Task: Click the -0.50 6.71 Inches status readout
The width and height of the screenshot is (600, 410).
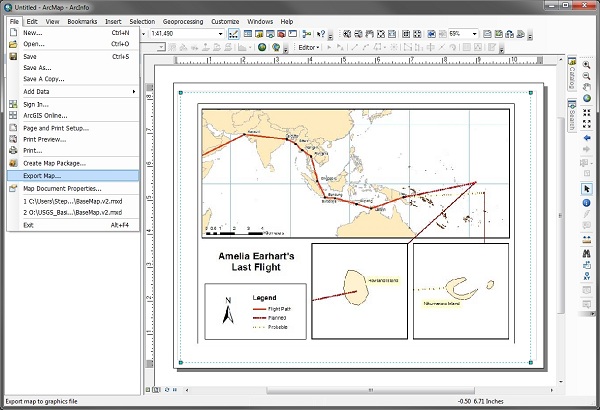Action: tap(481, 401)
